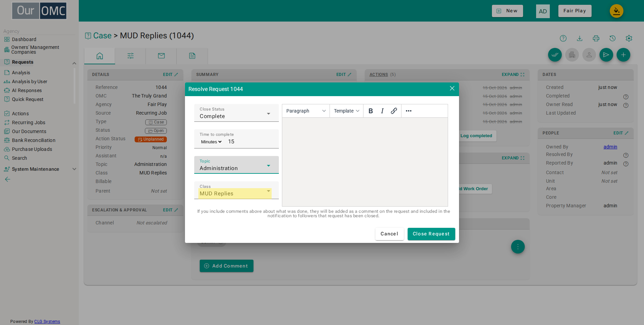The width and height of the screenshot is (644, 325).
Task: Open the history clock icon
Action: point(612,38)
